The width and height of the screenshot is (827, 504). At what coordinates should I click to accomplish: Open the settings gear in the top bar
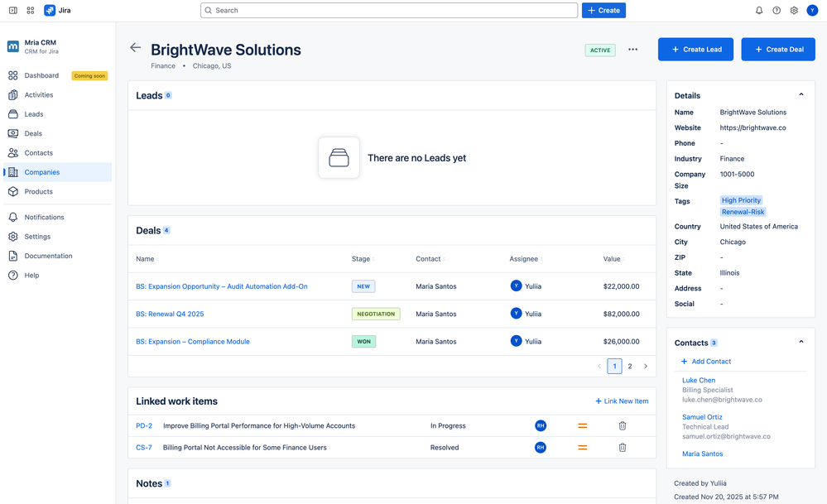tap(793, 10)
